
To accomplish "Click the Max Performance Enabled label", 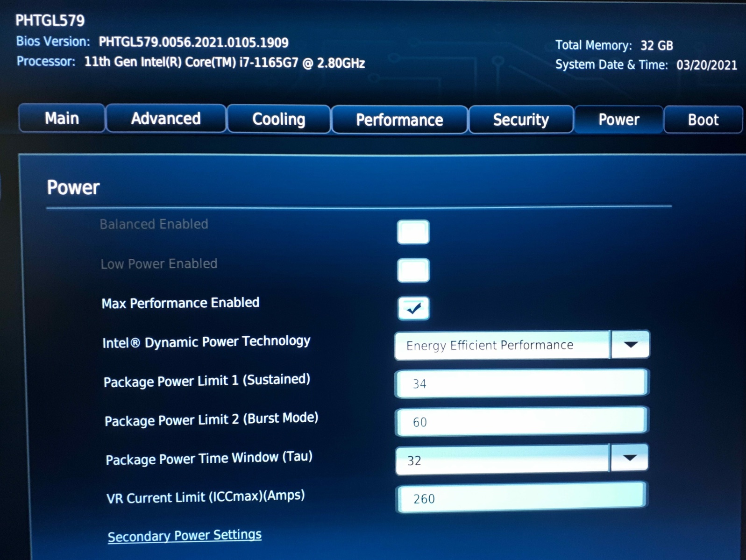I will [x=180, y=303].
